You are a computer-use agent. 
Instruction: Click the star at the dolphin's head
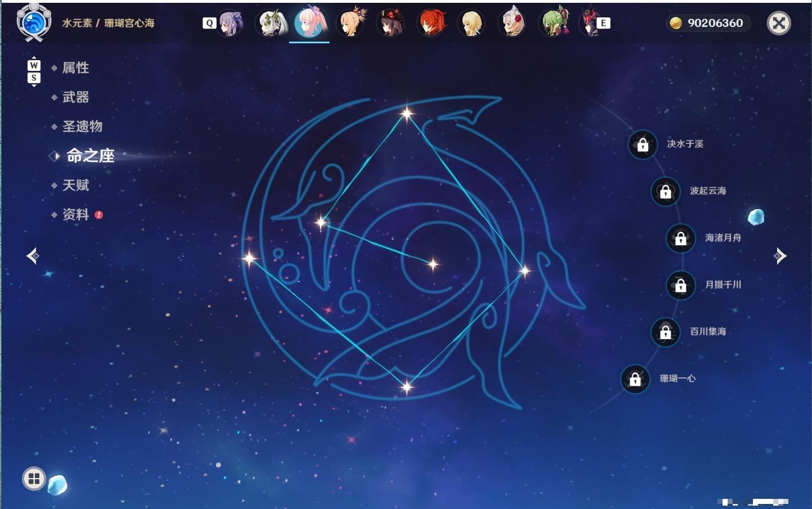click(x=322, y=222)
